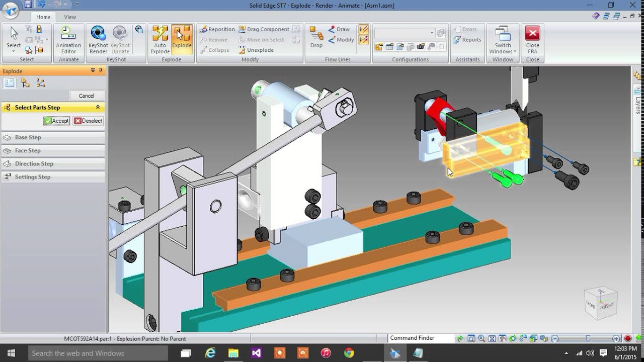Screen dimensions: 644x362
Task: Click zoom out minus button
Action: [555, 338]
